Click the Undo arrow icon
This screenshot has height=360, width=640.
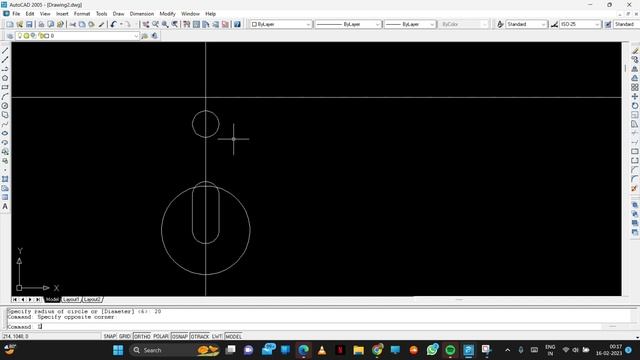[113, 24]
